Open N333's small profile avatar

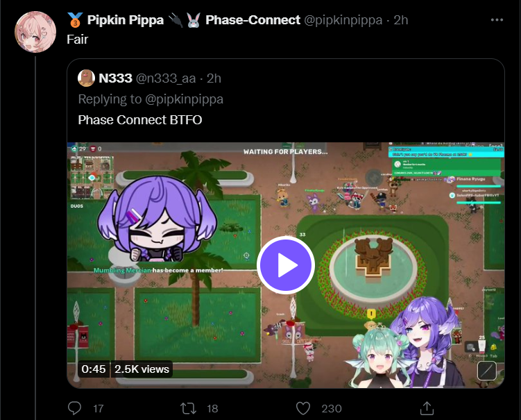(x=87, y=78)
